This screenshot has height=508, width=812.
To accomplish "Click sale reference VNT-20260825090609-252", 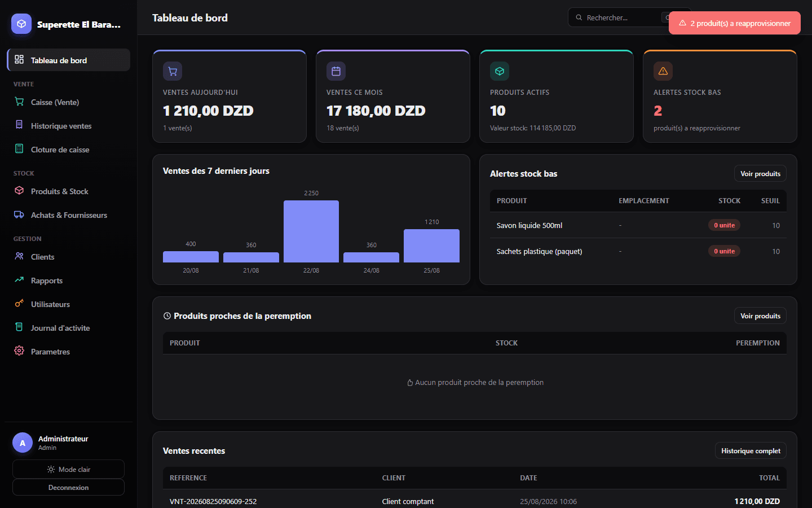I will coord(213,501).
